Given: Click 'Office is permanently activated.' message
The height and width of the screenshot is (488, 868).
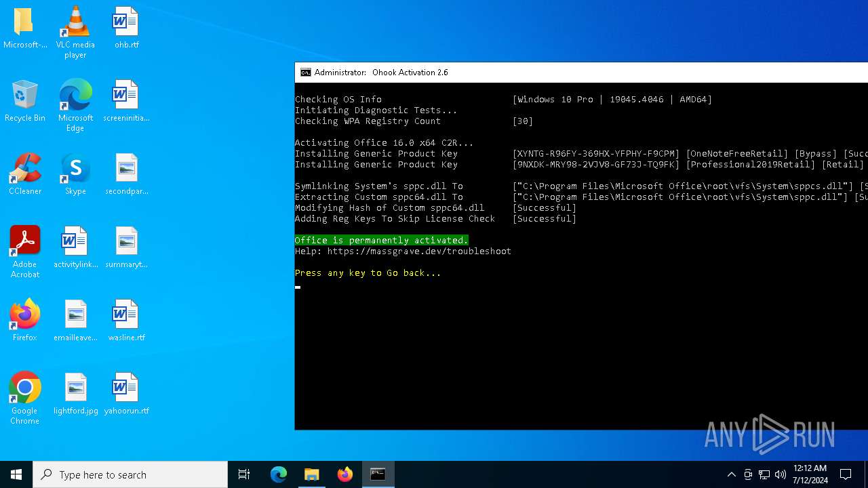Looking at the screenshot, I should [381, 241].
